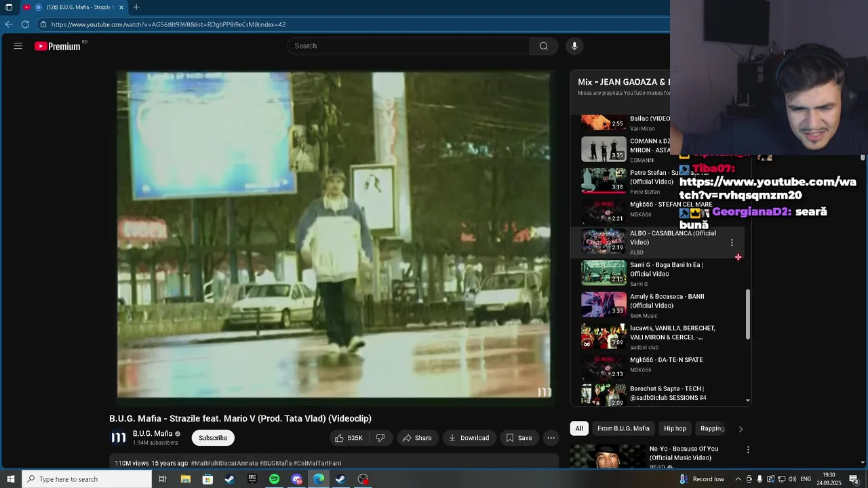Open the B.U.G. Mafia channel avatar
The width and height of the screenshot is (868, 488).
(x=119, y=438)
